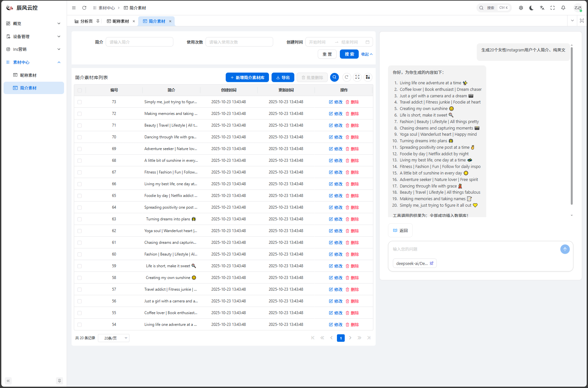Open the notification bell icon

tap(563, 8)
